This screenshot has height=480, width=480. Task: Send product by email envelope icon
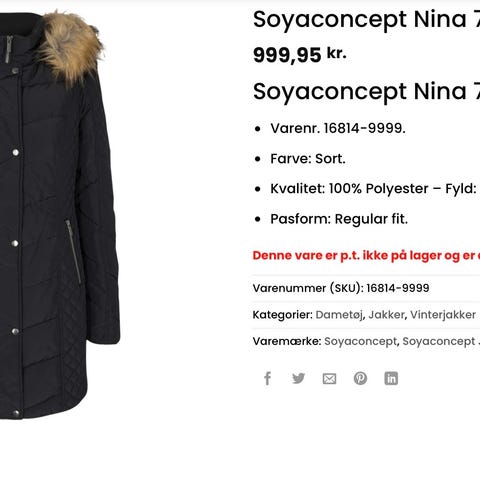tap(329, 379)
